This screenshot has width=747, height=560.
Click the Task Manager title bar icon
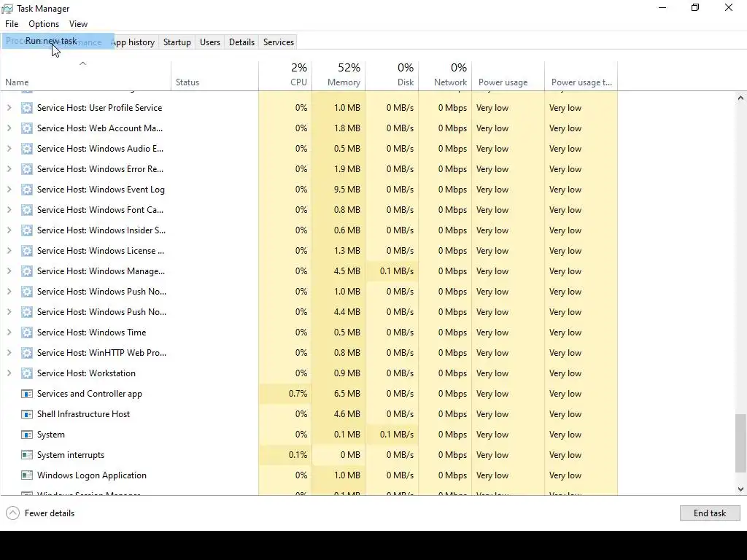[7, 9]
